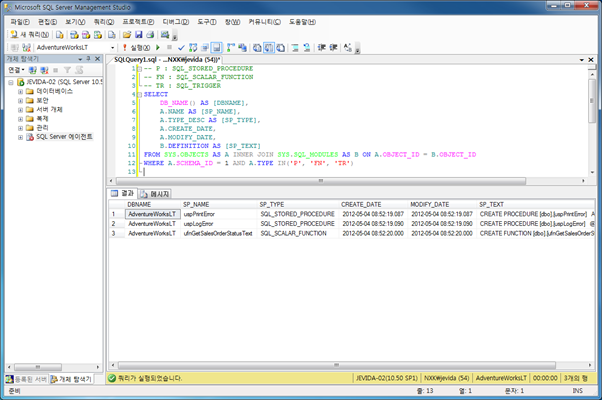This screenshot has height=400, width=602.
Task: Switch to the 등록된 서버 bottom tab
Action: [26, 379]
